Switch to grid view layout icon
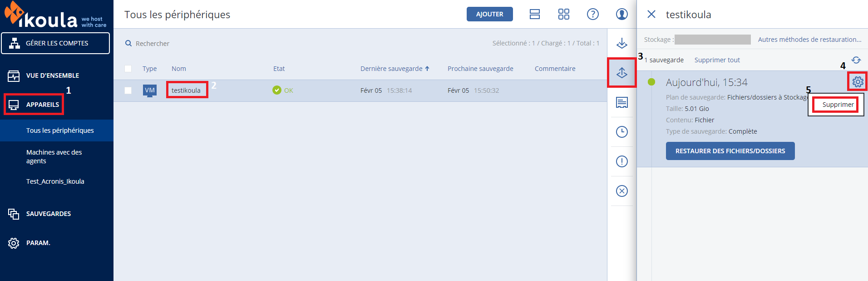868x281 pixels. tap(564, 14)
